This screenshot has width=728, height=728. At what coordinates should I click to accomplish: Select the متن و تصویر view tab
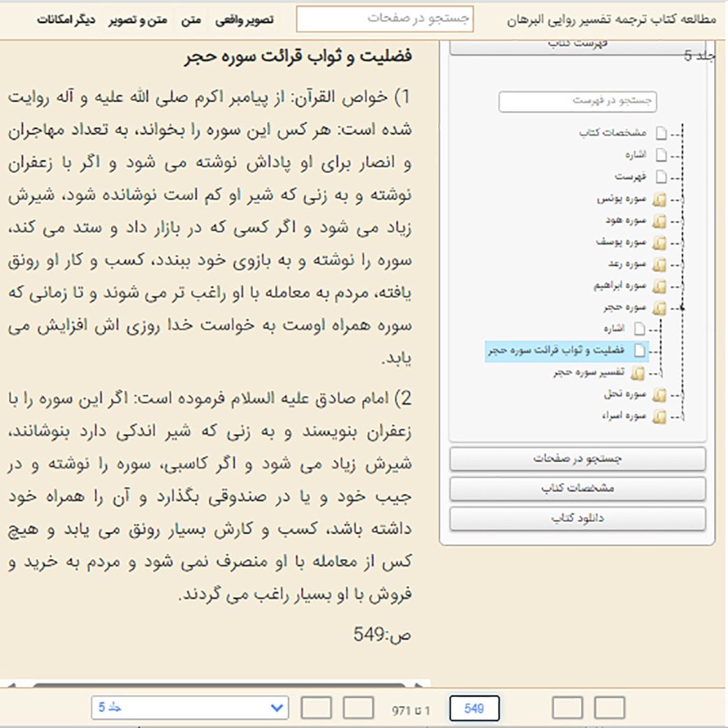[x=138, y=20]
